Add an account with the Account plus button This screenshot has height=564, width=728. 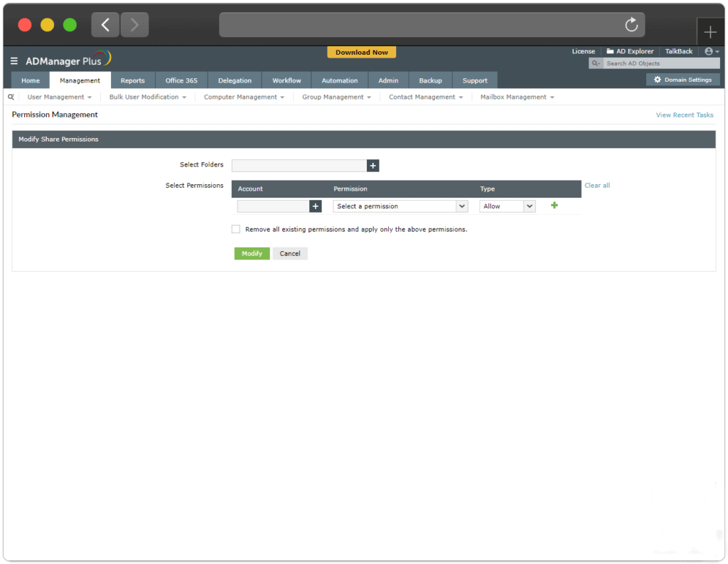pos(316,206)
